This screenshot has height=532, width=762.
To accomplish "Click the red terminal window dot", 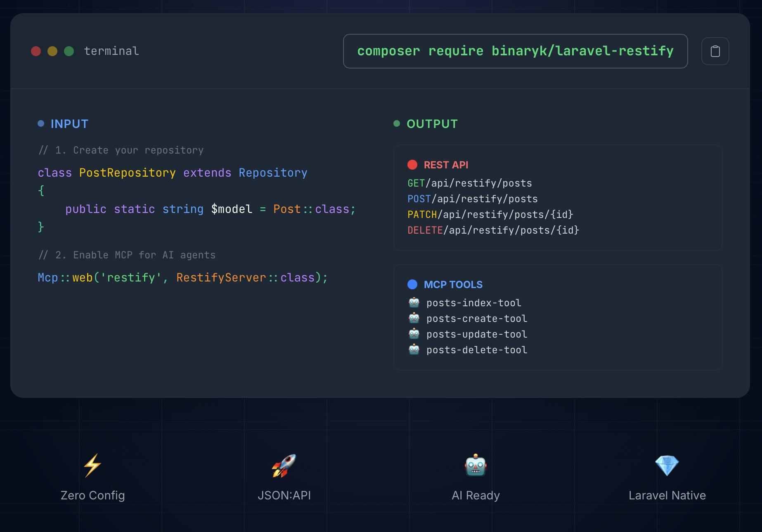I will 36,51.
